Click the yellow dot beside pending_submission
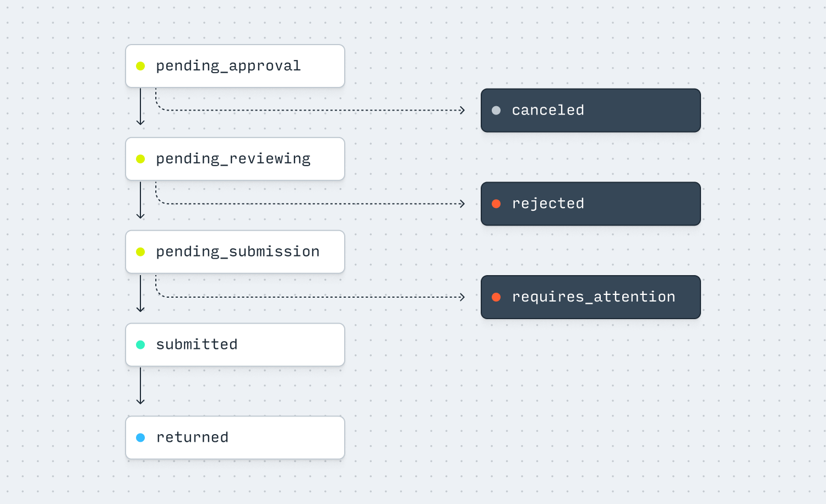This screenshot has width=826, height=504. [140, 252]
